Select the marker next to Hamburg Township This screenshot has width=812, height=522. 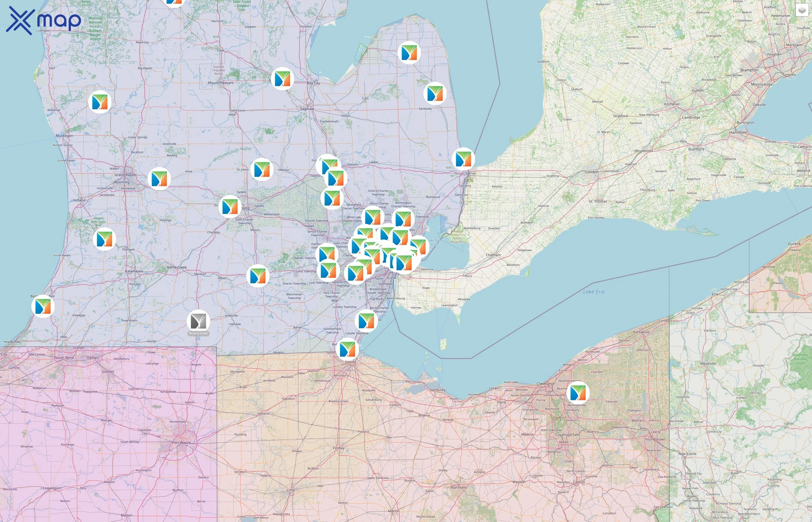coord(327,254)
